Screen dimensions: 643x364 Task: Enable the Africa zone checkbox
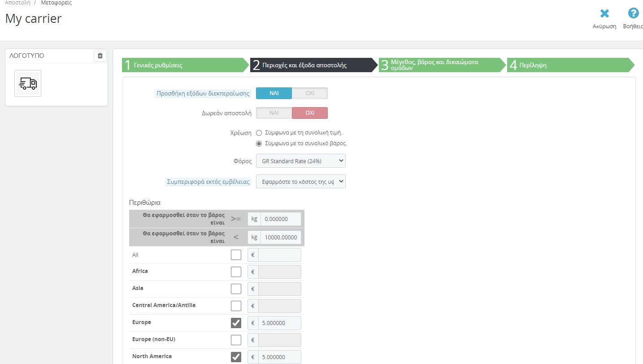coord(236,272)
